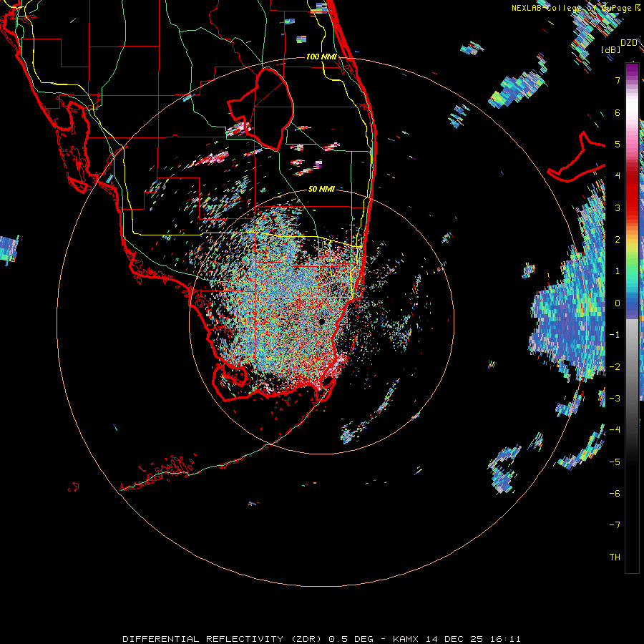Click the "100 NMI" range ring label
This screenshot has height=644, width=644.
coord(321,57)
